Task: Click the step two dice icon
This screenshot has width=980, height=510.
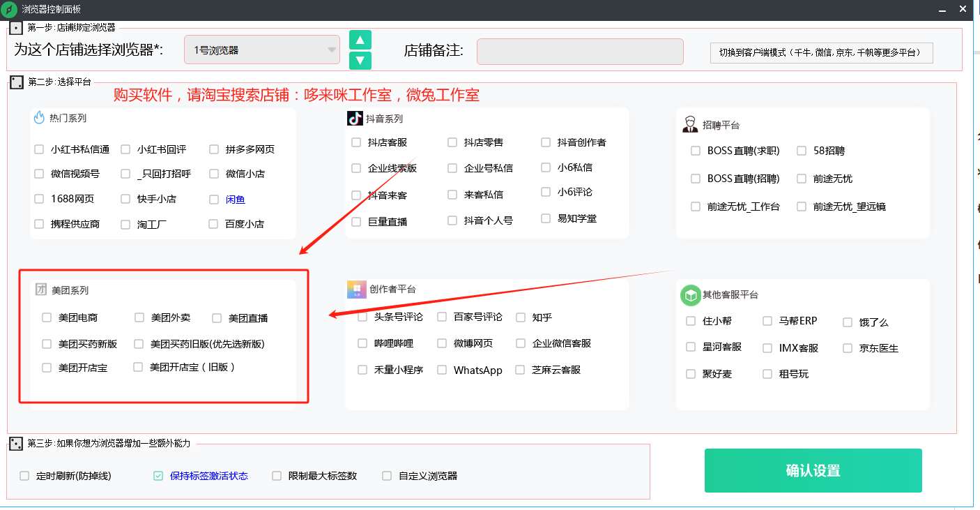Action: [x=16, y=82]
